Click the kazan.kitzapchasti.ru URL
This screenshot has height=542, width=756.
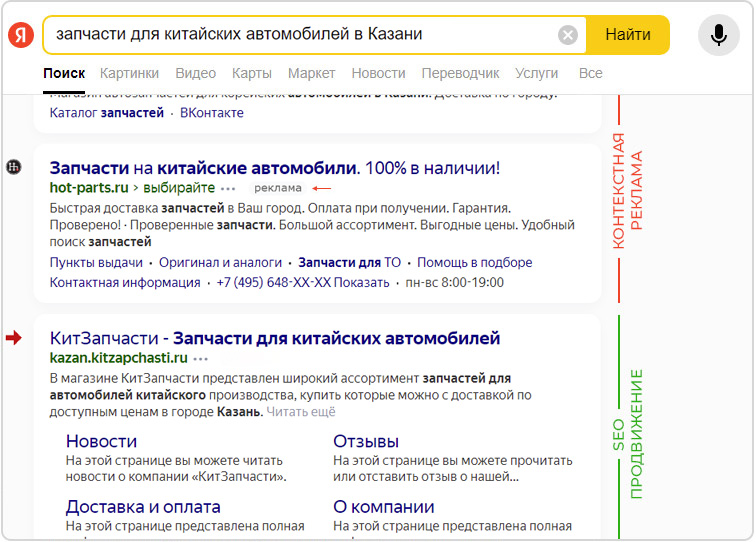[119, 358]
